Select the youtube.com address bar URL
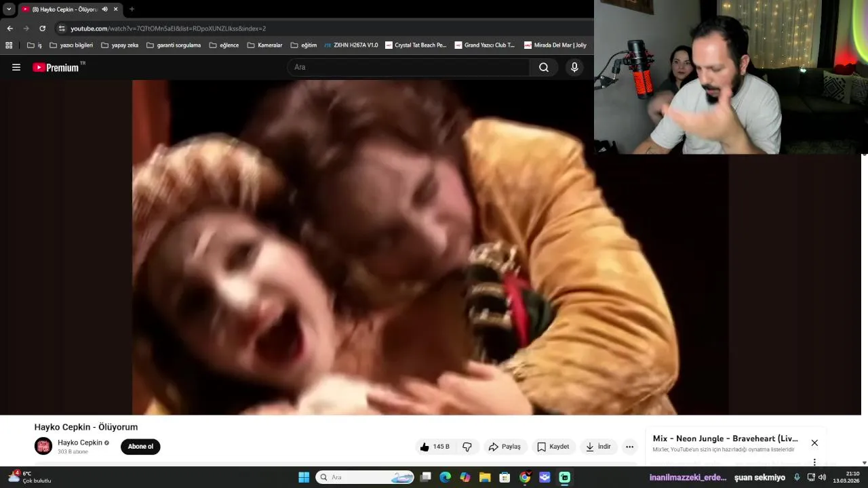The width and height of the screenshot is (868, 488). coord(168,28)
